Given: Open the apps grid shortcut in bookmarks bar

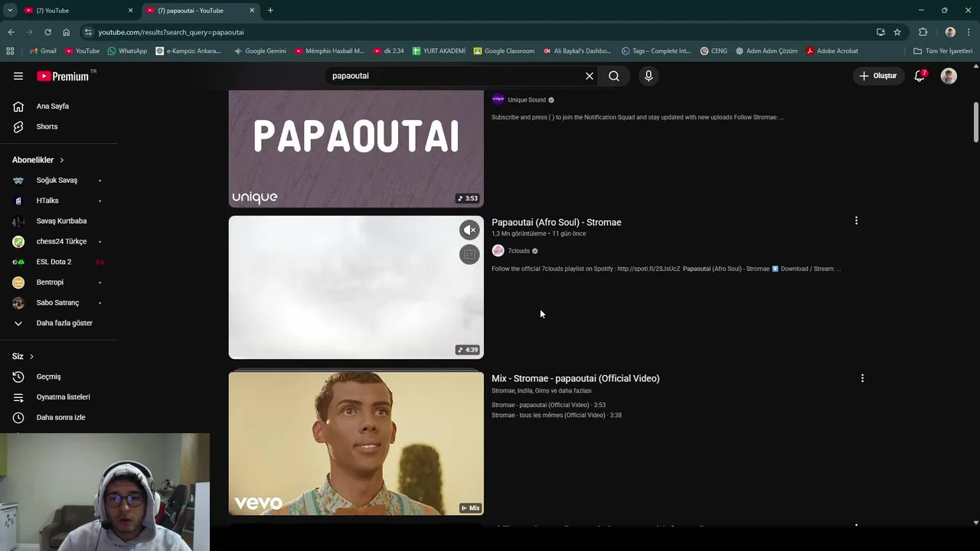Looking at the screenshot, I should [x=10, y=51].
